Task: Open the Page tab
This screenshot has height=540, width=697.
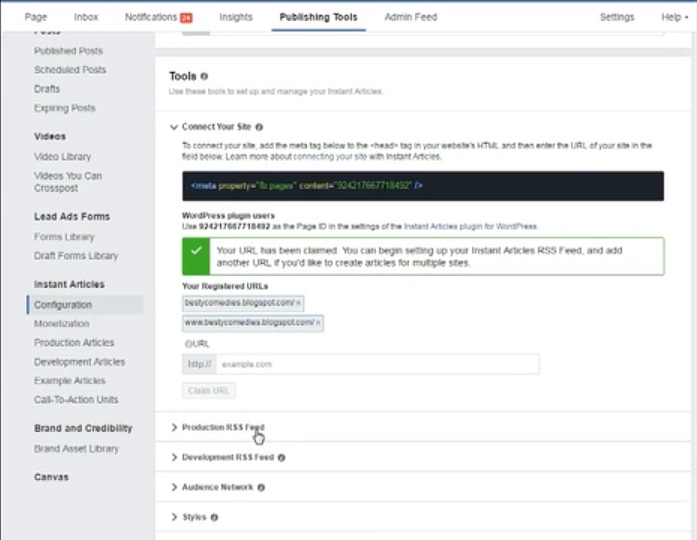Action: pyautogui.click(x=36, y=17)
